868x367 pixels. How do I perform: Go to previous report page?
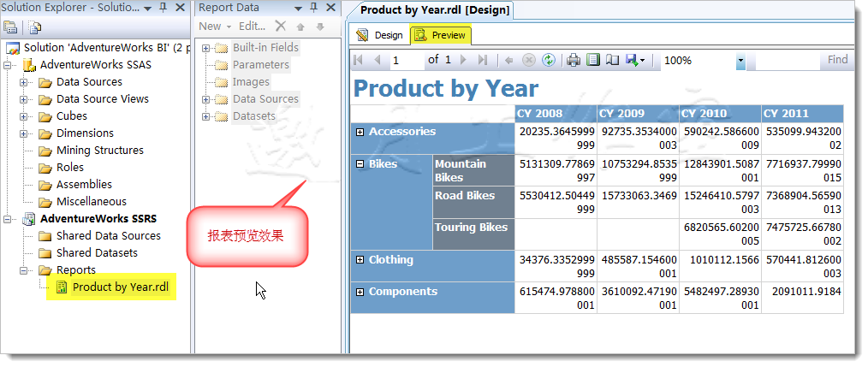pyautogui.click(x=378, y=60)
